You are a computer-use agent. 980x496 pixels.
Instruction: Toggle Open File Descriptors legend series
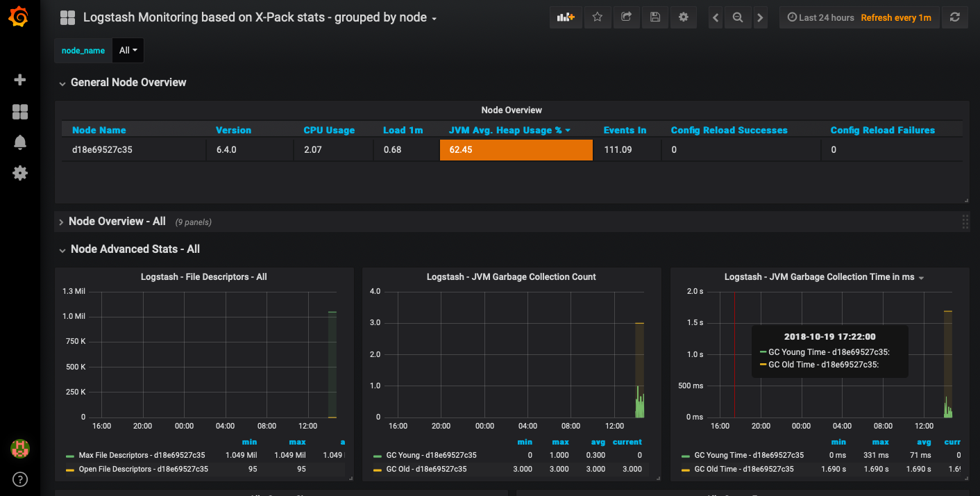(x=144, y=469)
